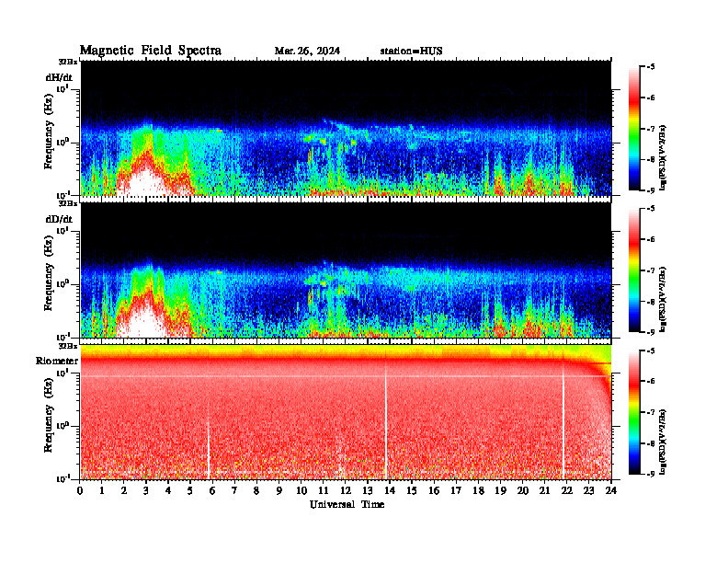The width and height of the screenshot is (728, 563).
Task: Click hour 13 on the Universal Time axis
Action: tap(368, 490)
